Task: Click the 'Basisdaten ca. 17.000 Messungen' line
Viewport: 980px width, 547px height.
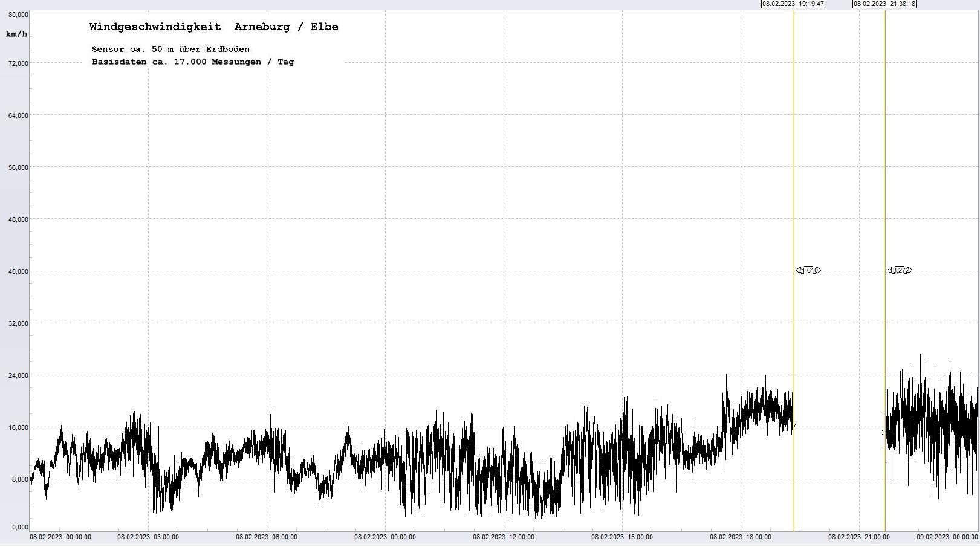Action: click(x=193, y=62)
